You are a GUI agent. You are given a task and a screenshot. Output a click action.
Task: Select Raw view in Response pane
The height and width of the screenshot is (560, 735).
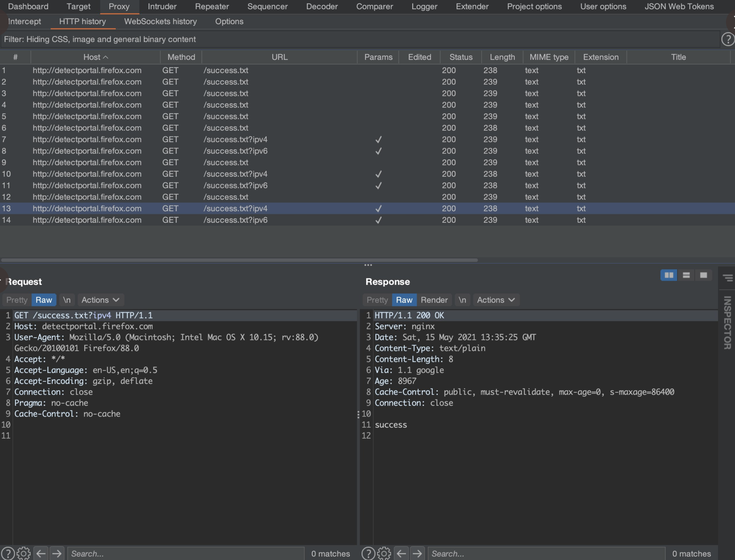pyautogui.click(x=404, y=300)
